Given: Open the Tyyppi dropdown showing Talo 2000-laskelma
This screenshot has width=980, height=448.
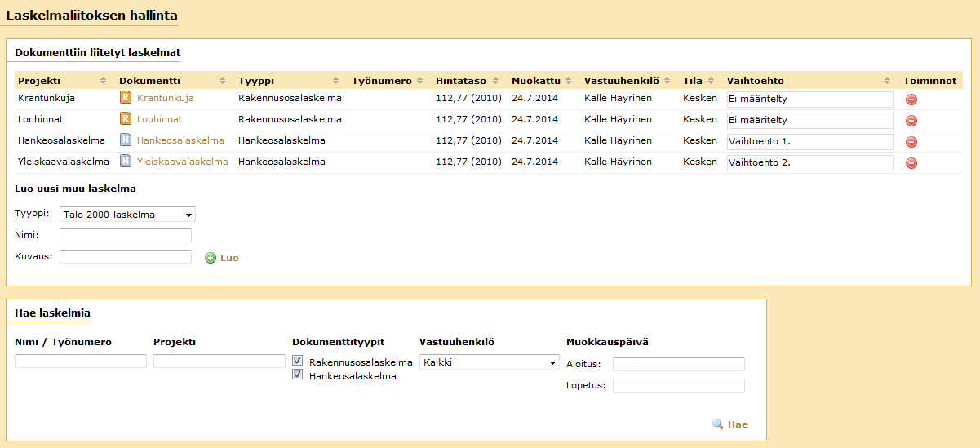Looking at the screenshot, I should coord(127,215).
